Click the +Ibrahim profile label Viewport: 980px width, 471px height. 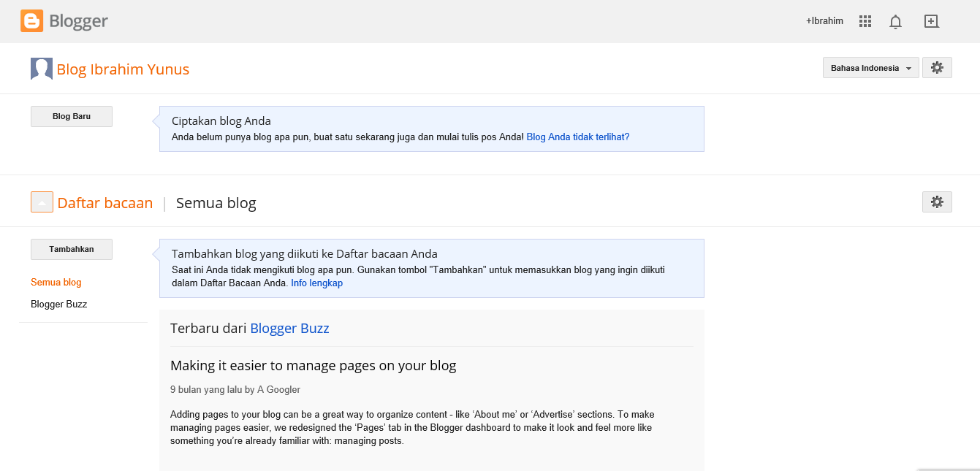[x=824, y=21]
